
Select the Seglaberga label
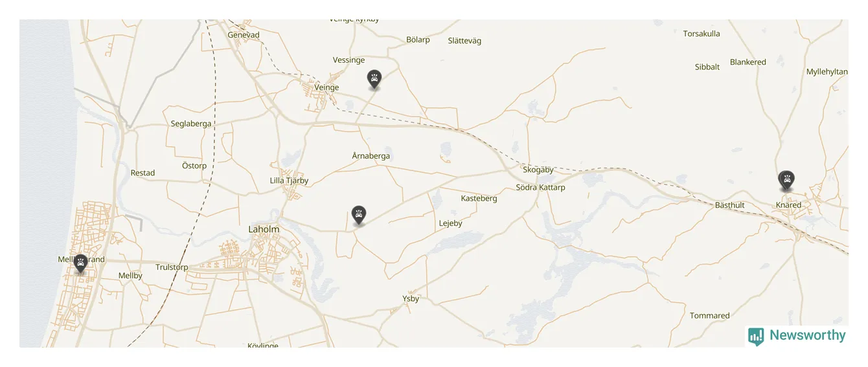(191, 124)
